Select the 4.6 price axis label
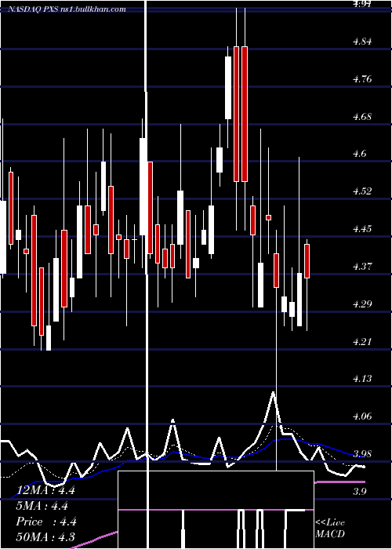This screenshot has width=392, height=549. click(360, 154)
